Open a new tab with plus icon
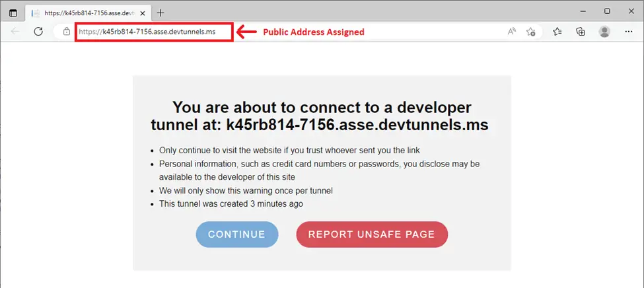The image size is (644, 288). (161, 13)
